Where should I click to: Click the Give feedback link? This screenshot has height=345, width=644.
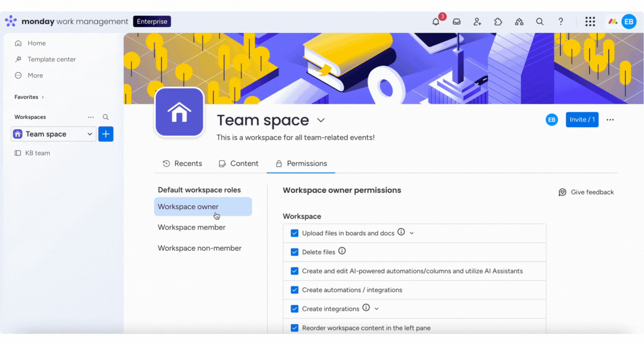pos(586,192)
